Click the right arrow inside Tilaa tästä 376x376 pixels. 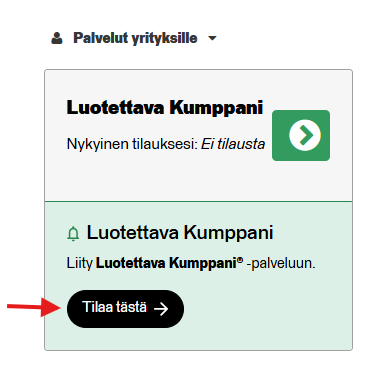click(161, 309)
